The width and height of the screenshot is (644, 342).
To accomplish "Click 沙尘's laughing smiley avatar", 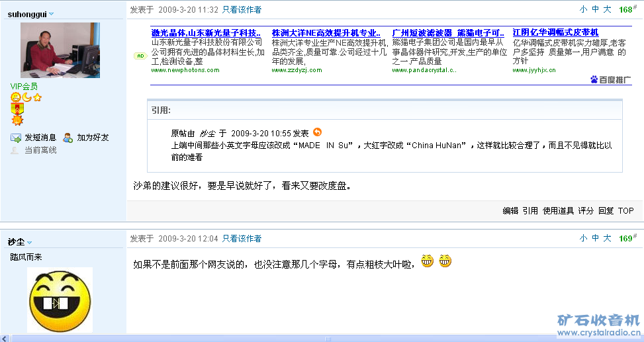I will coord(60,300).
